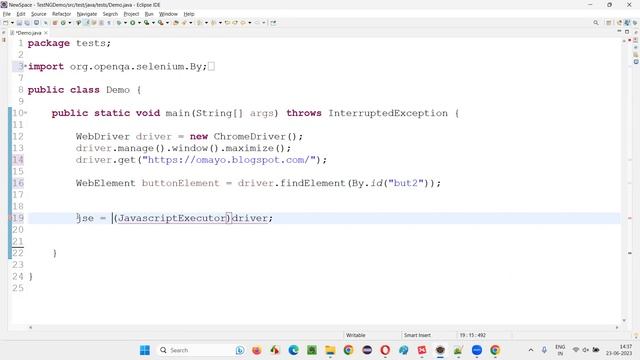Click ChromeDriver on line 12
Viewport: 640px width, 360px height.
click(x=249, y=136)
